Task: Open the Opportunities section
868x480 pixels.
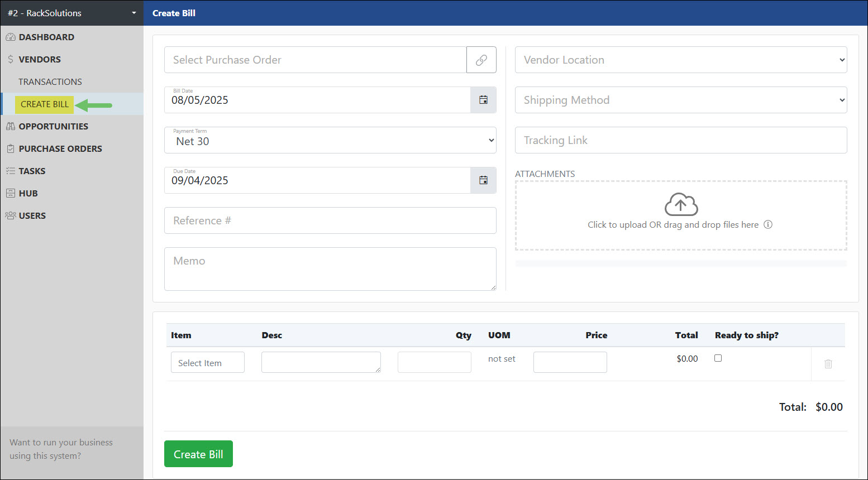Action: coord(54,126)
